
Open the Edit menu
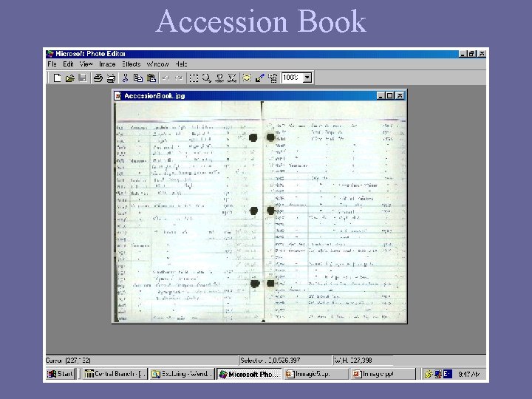click(x=68, y=64)
